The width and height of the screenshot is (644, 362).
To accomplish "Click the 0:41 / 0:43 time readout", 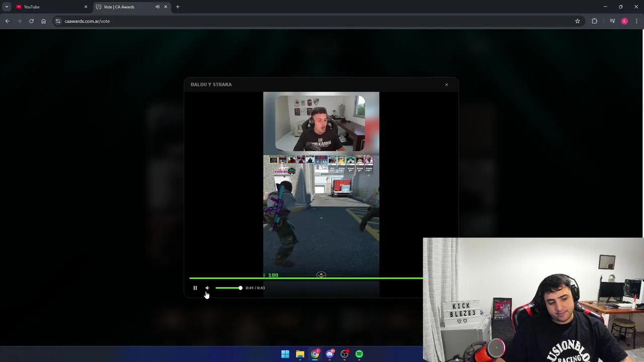I will tap(255, 288).
